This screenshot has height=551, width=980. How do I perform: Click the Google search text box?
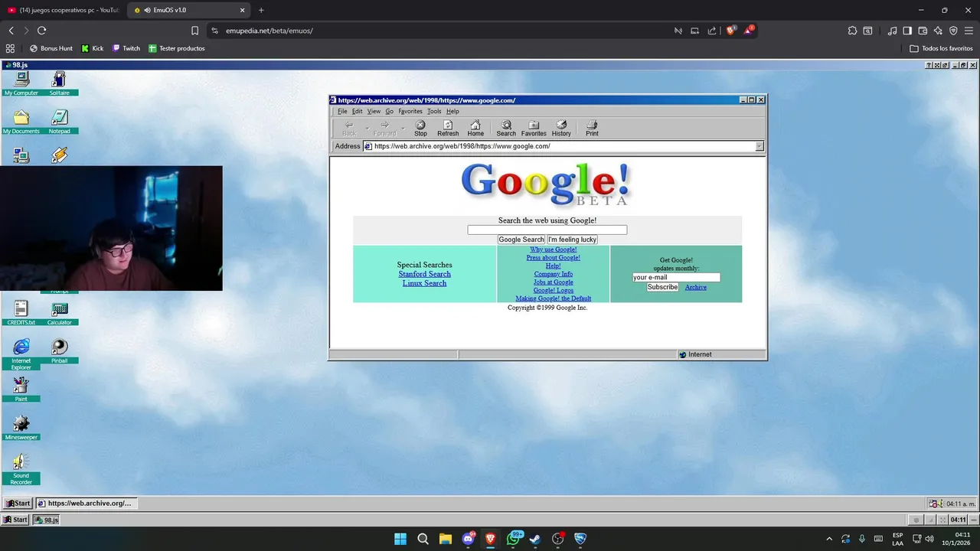547,230
